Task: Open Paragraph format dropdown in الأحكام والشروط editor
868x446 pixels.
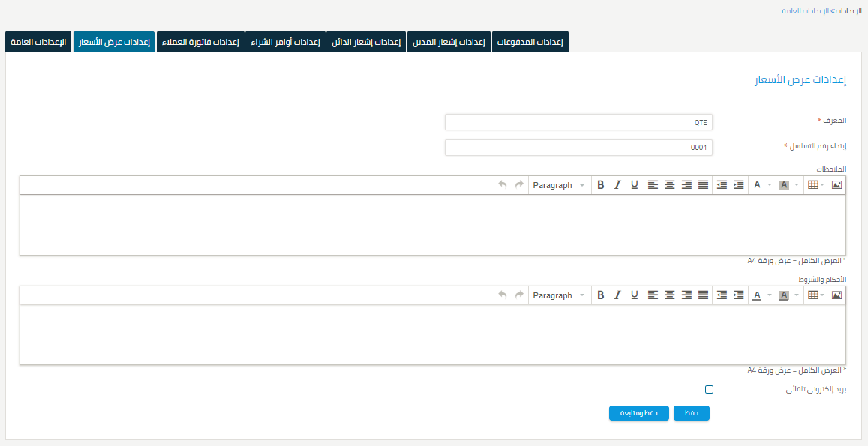Action: pos(558,295)
